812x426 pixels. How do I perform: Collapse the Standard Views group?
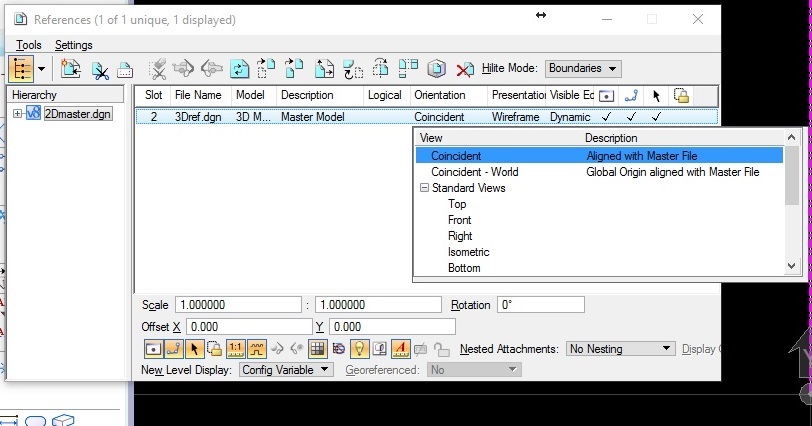pos(424,188)
